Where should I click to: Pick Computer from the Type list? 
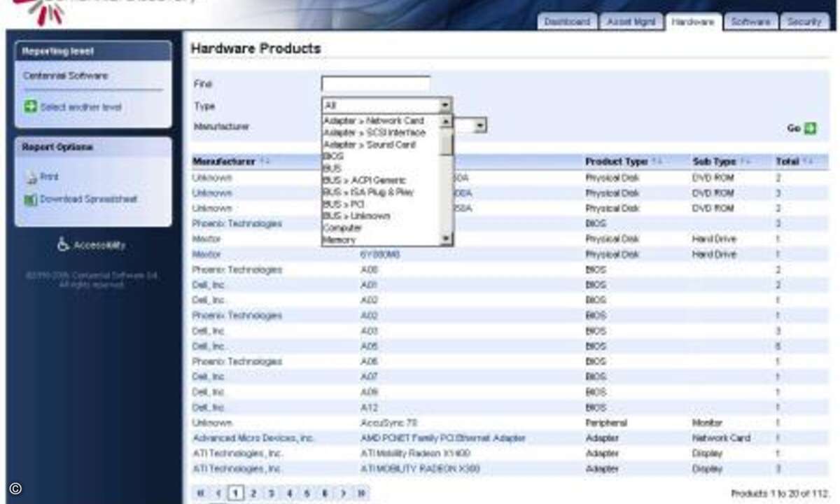pyautogui.click(x=380, y=227)
